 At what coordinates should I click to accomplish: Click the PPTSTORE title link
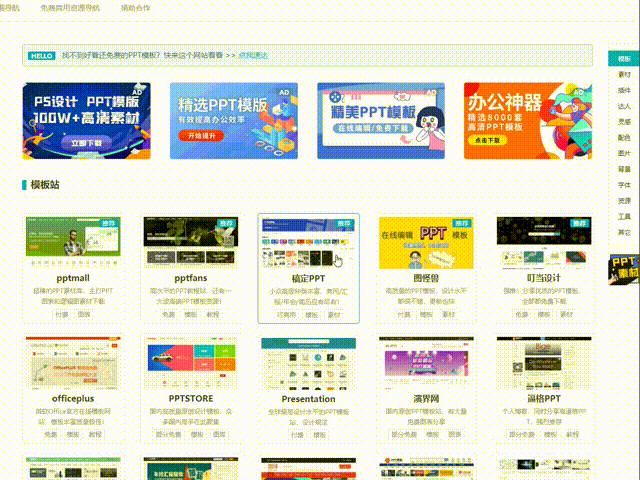191,398
